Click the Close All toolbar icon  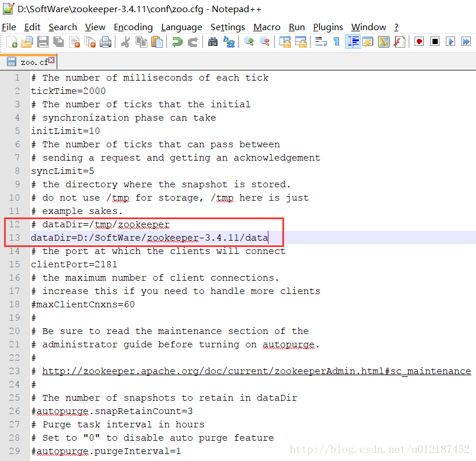point(90,42)
